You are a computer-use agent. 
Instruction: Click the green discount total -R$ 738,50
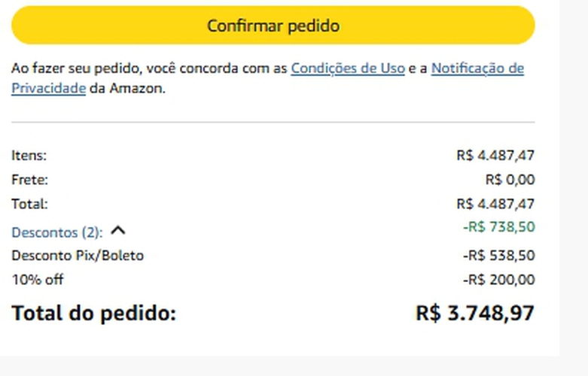tap(498, 227)
